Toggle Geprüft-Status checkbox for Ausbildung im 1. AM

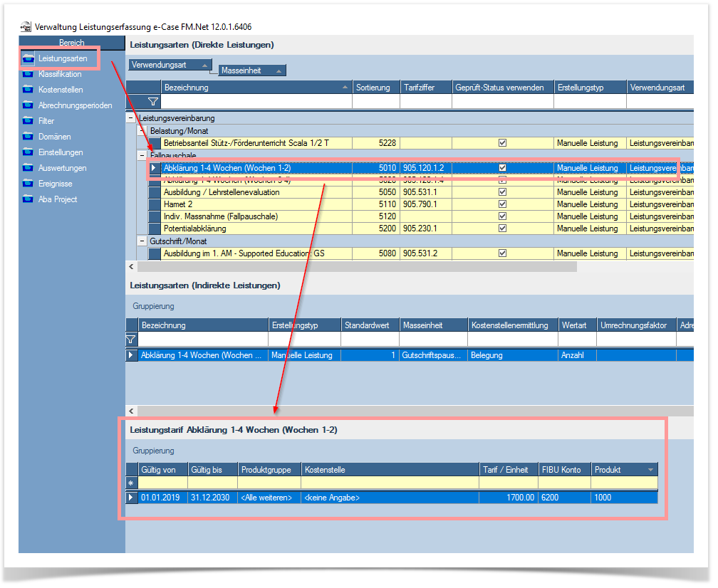[502, 253]
